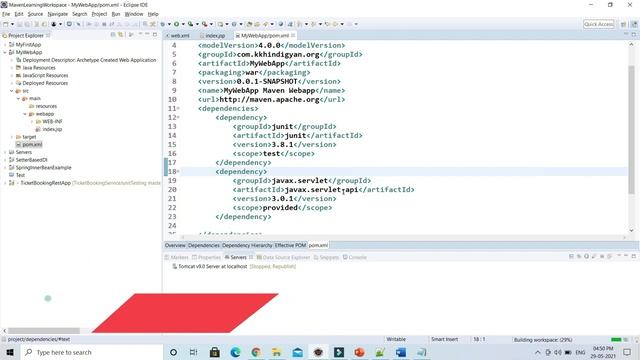Open the New wizard dropdown arrow
640x360 pixels.
click(x=12, y=24)
